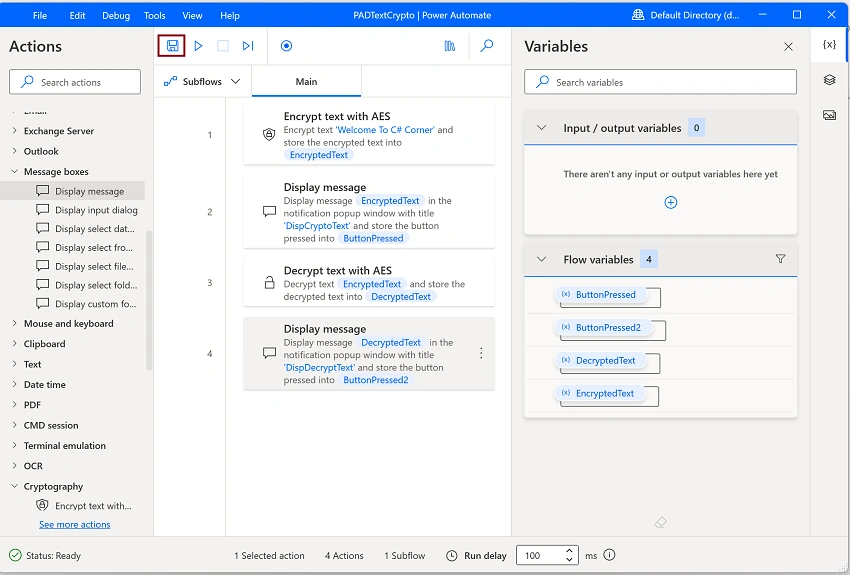Select Encrypt text with... action
Image resolution: width=850 pixels, height=575 pixels.
[x=84, y=506]
